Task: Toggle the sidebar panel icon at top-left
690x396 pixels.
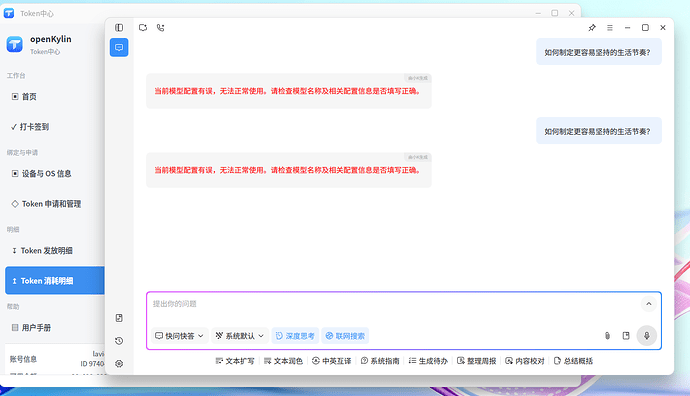Action: [x=119, y=28]
